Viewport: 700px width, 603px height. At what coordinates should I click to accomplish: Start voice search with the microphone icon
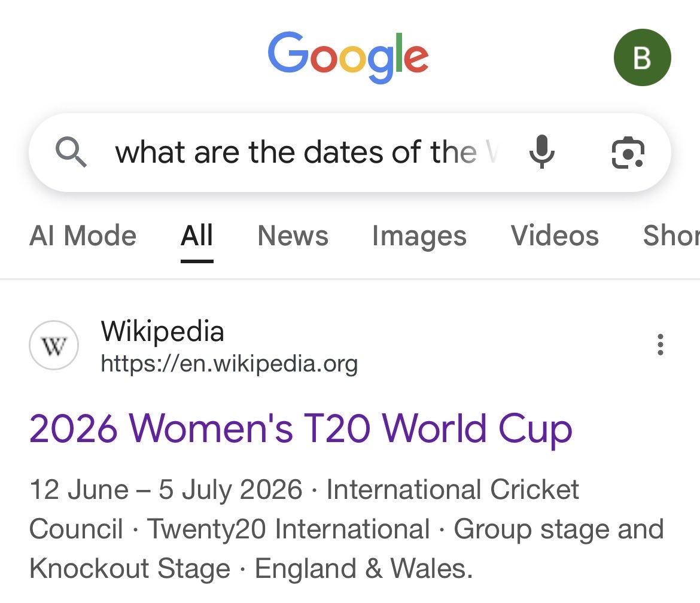[542, 152]
